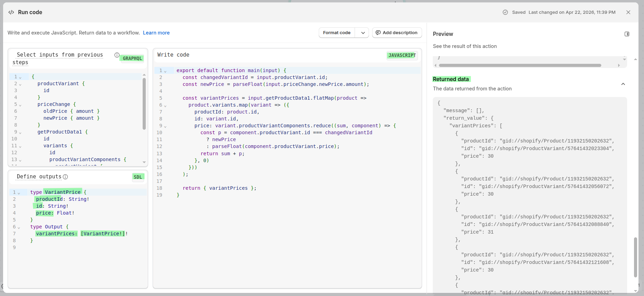Fold the priceChange block in GraphQL editor
Viewport: 644px width, 296px height.
coord(20,105)
